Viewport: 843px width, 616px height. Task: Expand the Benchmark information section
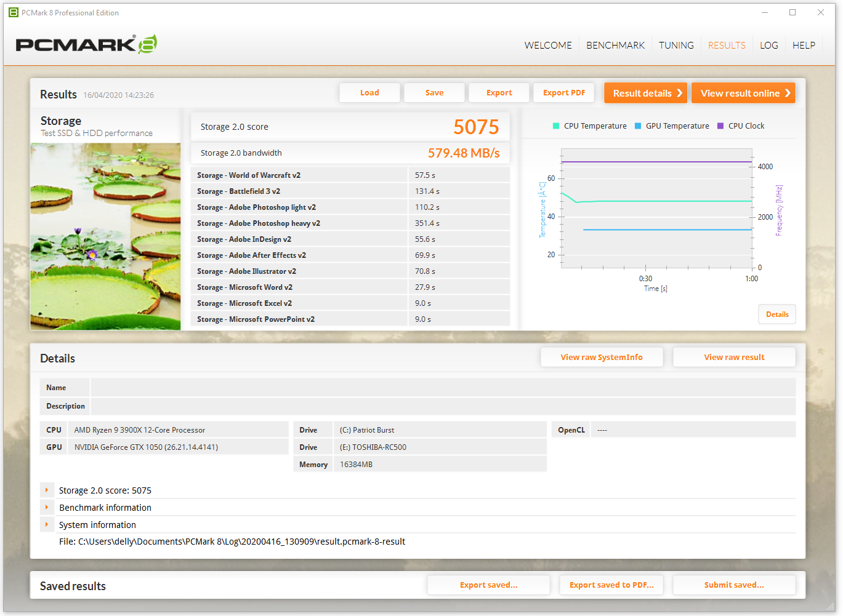pos(46,508)
